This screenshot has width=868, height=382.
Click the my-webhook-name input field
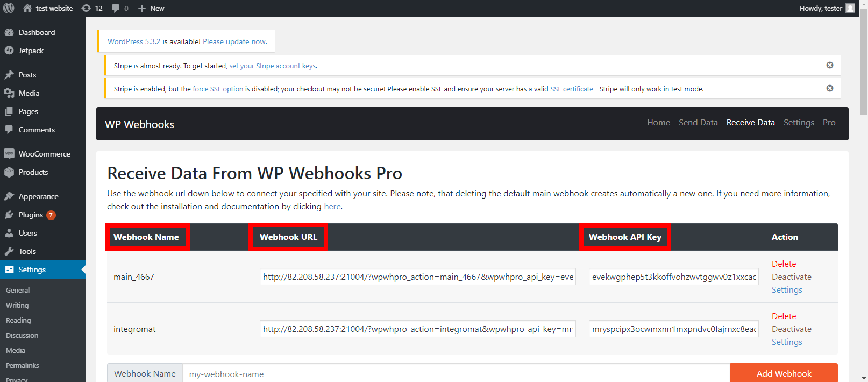456,373
